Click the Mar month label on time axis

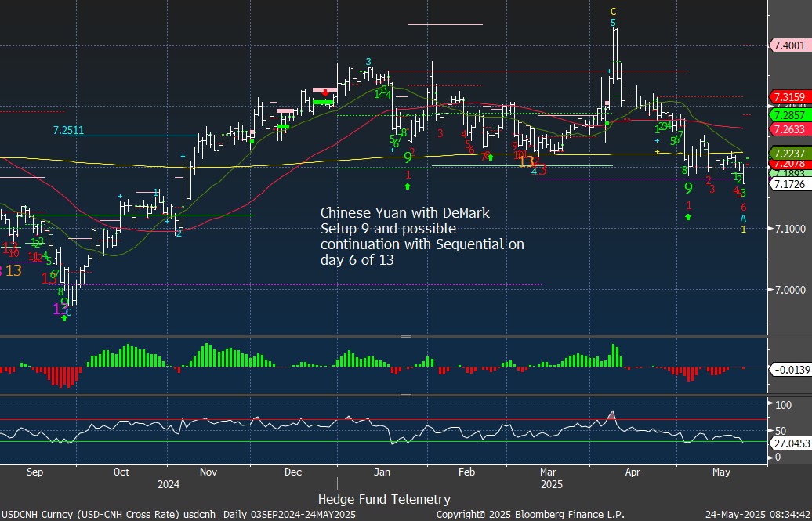pyautogui.click(x=548, y=472)
